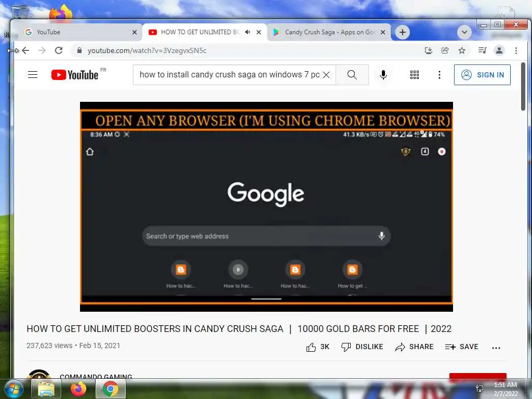Bookmark this tab with star icon
The width and height of the screenshot is (532, 399).
pyautogui.click(x=462, y=50)
